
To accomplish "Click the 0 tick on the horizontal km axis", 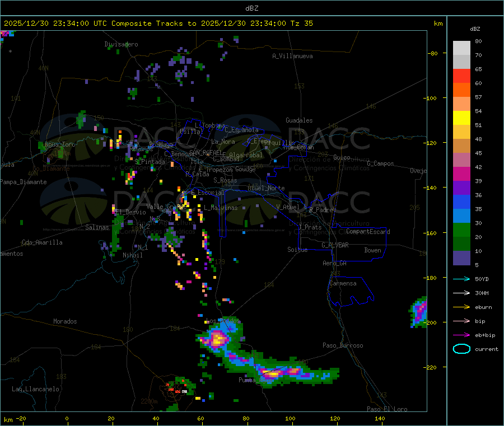I will tap(67, 418).
